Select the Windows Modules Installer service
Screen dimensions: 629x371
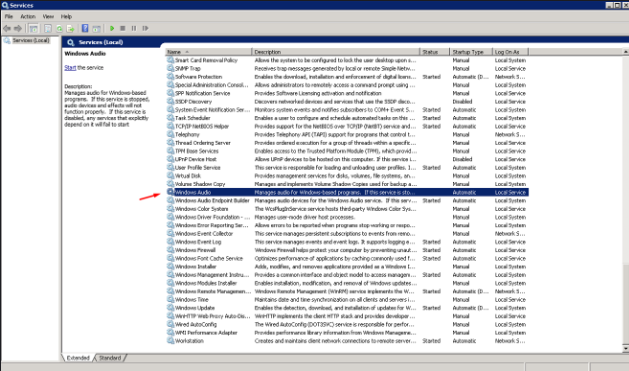[x=347, y=283]
